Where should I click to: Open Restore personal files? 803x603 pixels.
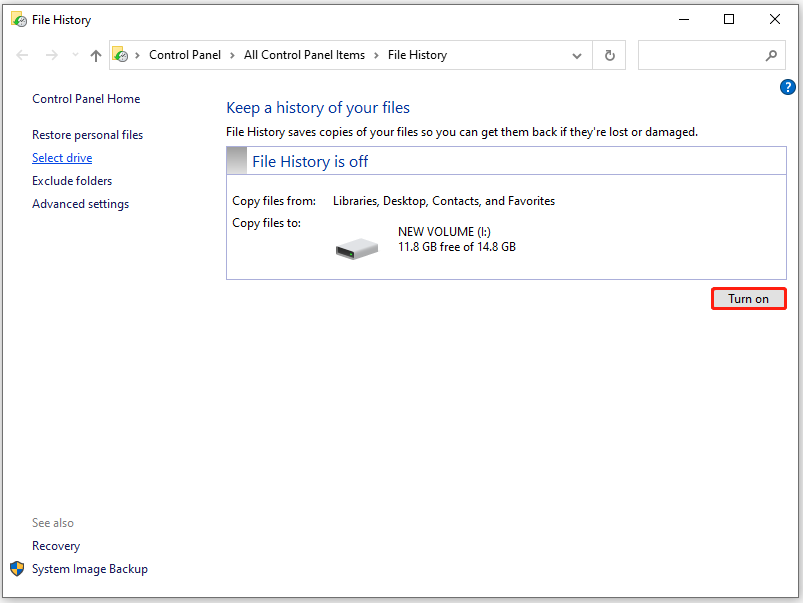coord(88,135)
